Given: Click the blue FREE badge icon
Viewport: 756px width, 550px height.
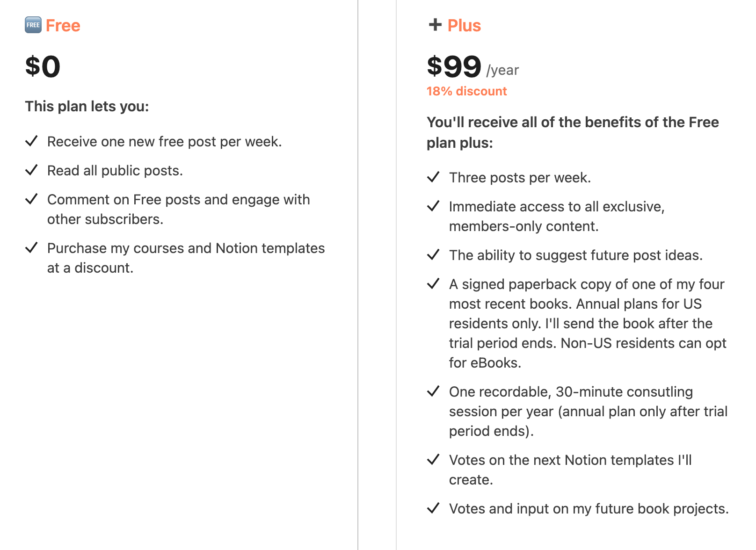Looking at the screenshot, I should 33,25.
